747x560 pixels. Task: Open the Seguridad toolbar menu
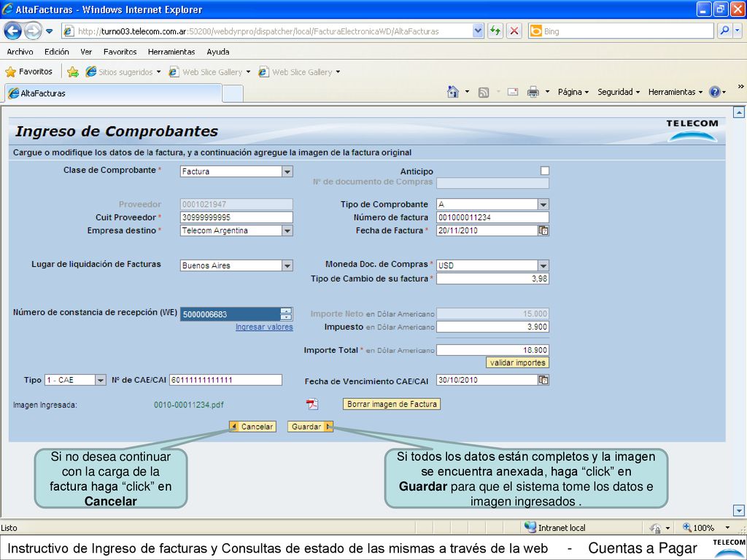pyautogui.click(x=619, y=92)
